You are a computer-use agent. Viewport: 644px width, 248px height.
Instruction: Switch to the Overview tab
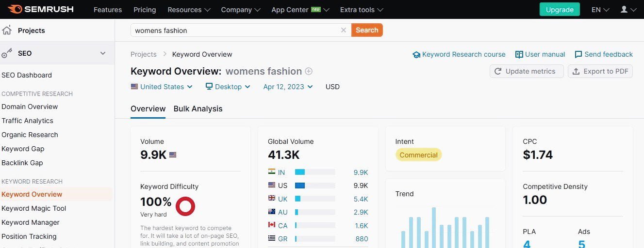[148, 108]
